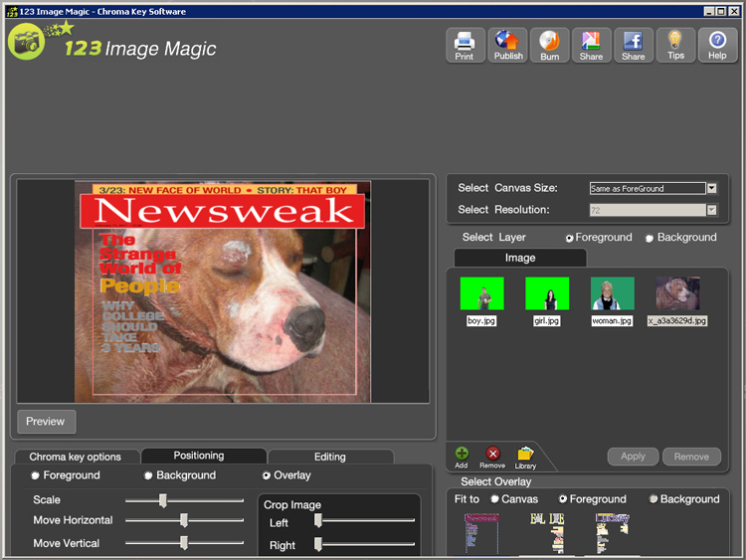Viewport: 746px width, 560px height.
Task: Click the Print icon in toolbar
Action: click(x=465, y=45)
